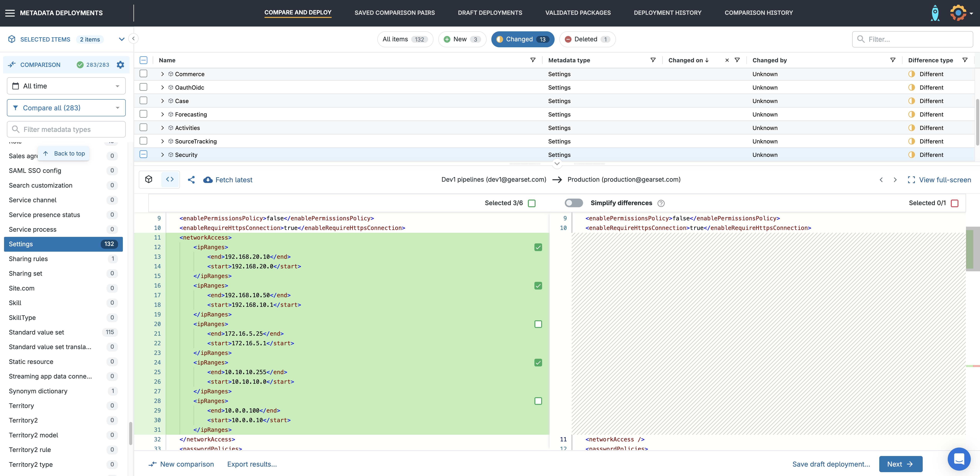Screen dimensions: 980x476
Task: Show All items filter
Action: tap(405, 39)
